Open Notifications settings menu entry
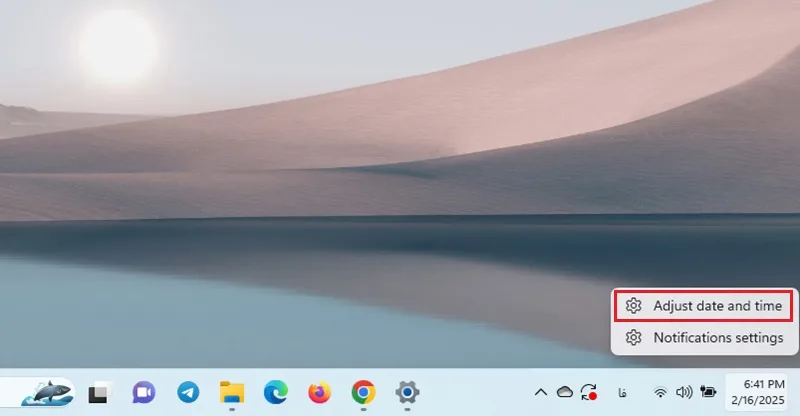800x416 pixels. pyautogui.click(x=704, y=337)
